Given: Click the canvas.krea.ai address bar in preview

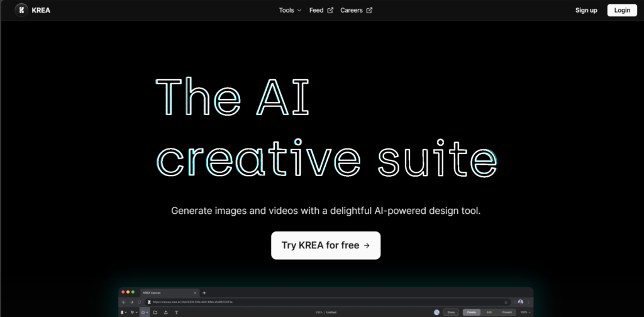Looking at the screenshot, I should coord(328,302).
